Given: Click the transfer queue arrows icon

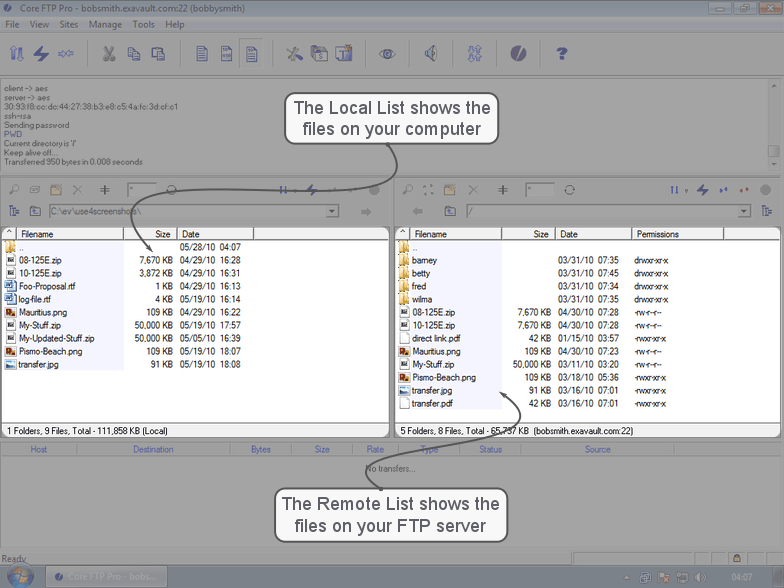Looking at the screenshot, I should (x=474, y=54).
